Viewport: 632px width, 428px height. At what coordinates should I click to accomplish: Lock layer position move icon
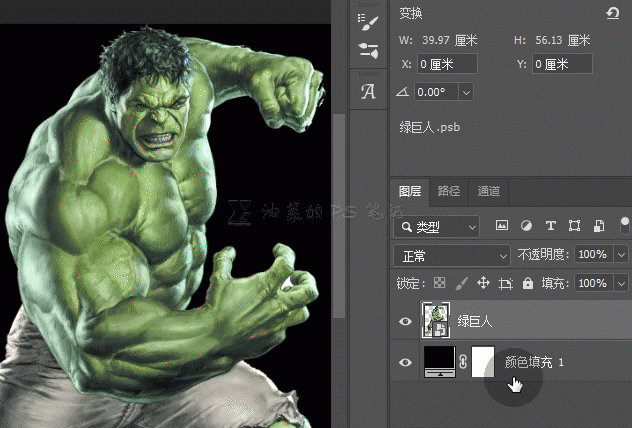click(x=483, y=283)
